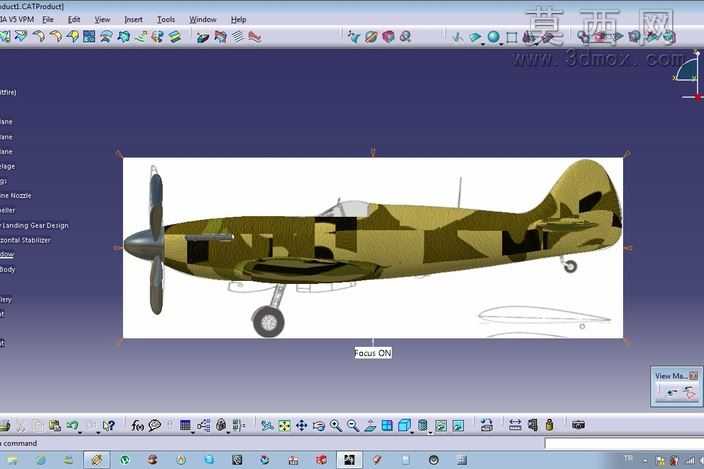The width and height of the screenshot is (704, 469).
Task: Click the Shading view mode cylinder icon
Action: (x=422, y=425)
